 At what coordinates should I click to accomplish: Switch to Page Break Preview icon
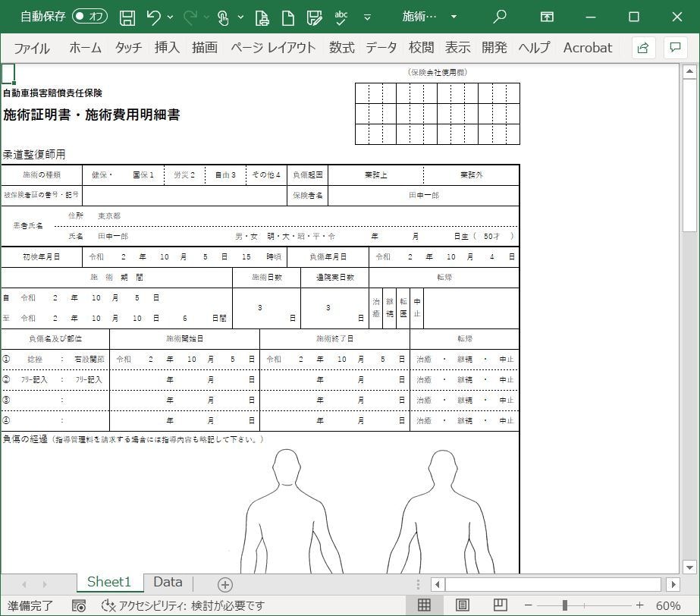(x=500, y=605)
